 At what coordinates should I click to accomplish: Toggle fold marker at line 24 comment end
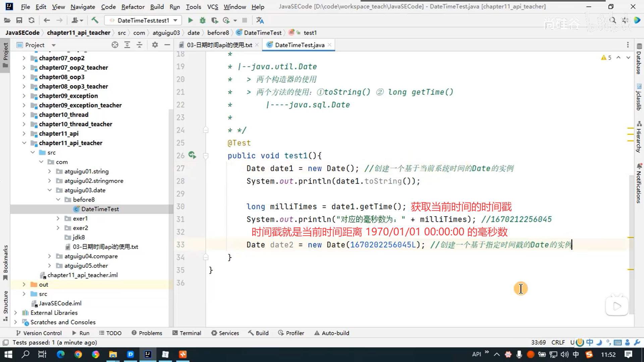pos(206,130)
